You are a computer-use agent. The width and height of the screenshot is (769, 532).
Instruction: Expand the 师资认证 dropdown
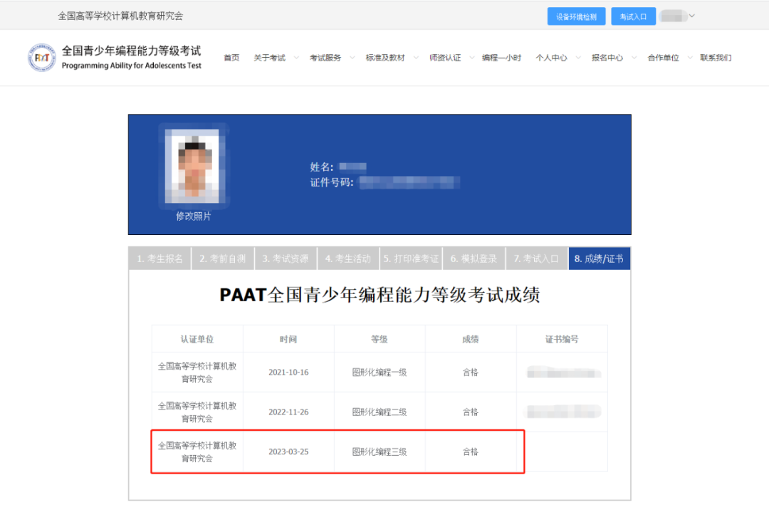pyautogui.click(x=445, y=58)
